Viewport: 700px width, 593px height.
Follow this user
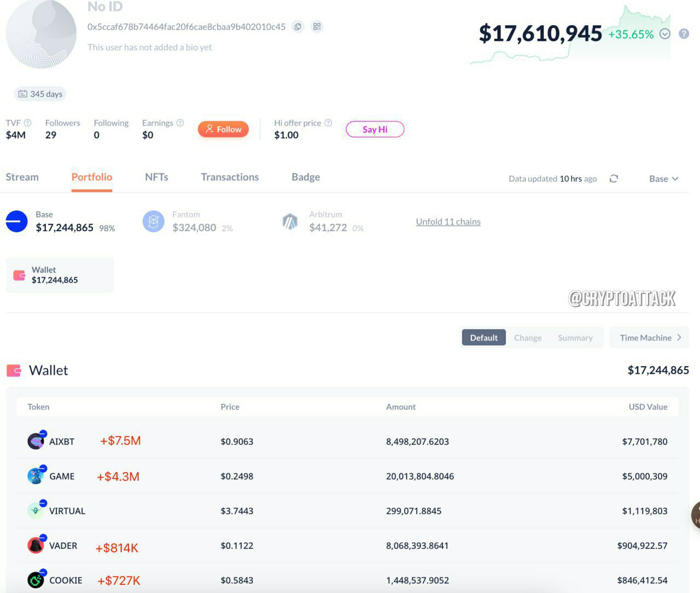point(223,129)
